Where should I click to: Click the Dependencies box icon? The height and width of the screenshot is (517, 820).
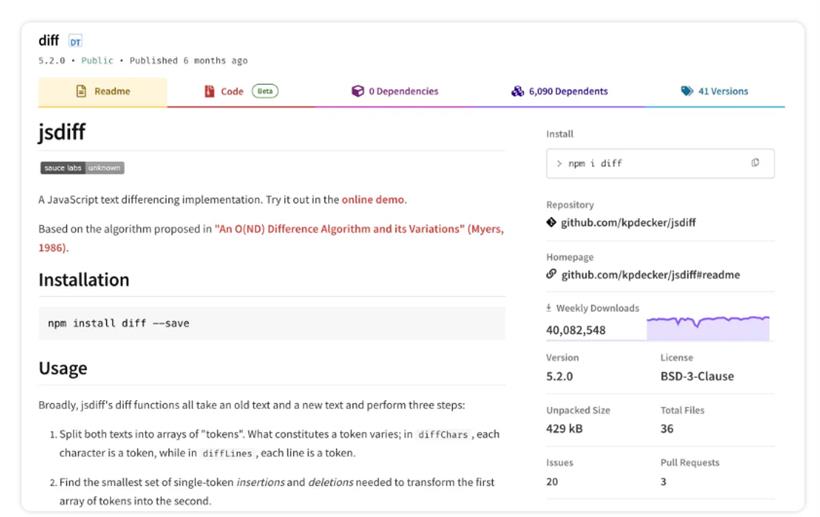pos(358,91)
